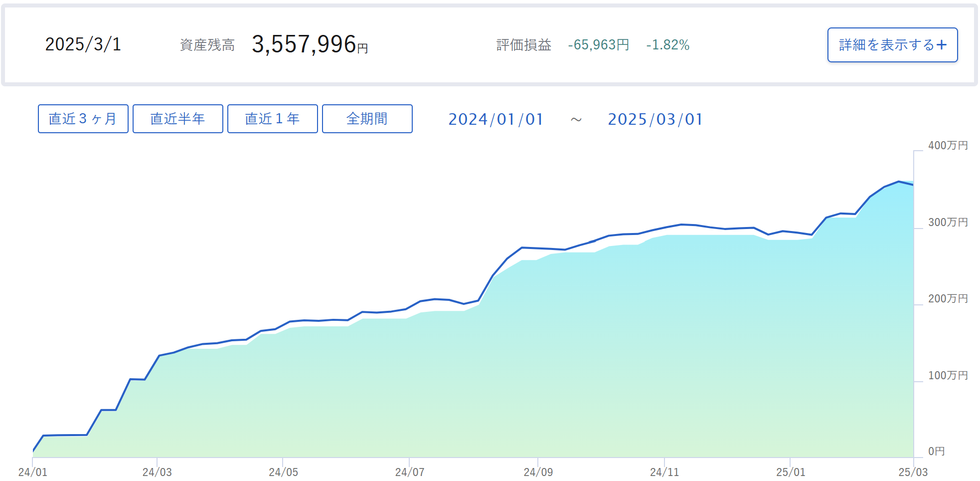Click the chart line peak near 25/03
980x481 pixels.
click(x=899, y=182)
